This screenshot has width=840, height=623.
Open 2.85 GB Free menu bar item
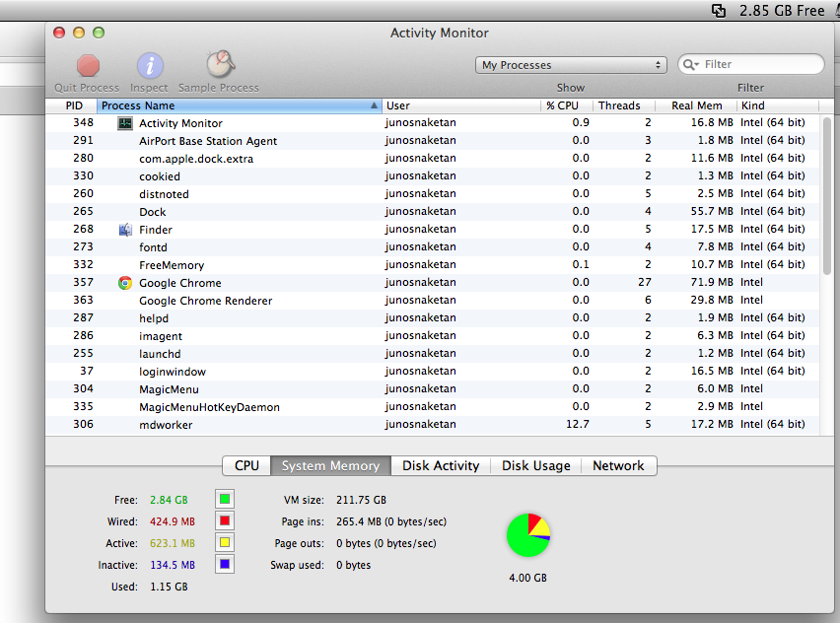782,11
